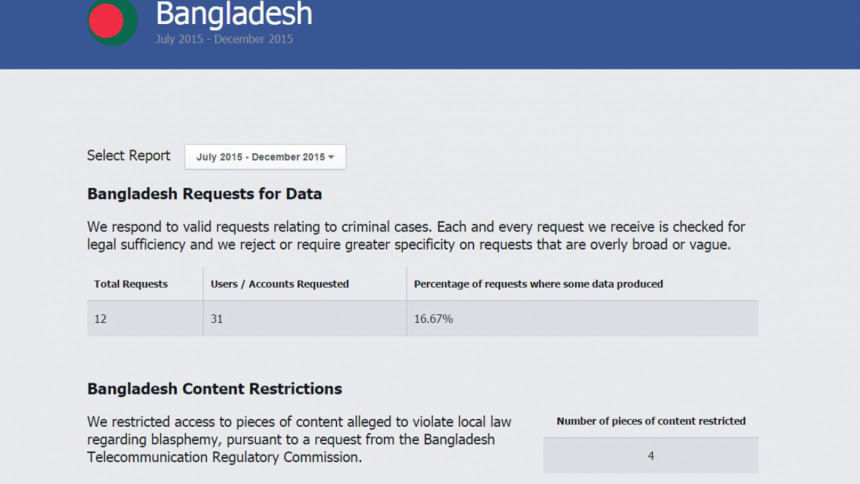Click the Total Requests column header
This screenshot has width=860, height=484.
pyautogui.click(x=131, y=284)
